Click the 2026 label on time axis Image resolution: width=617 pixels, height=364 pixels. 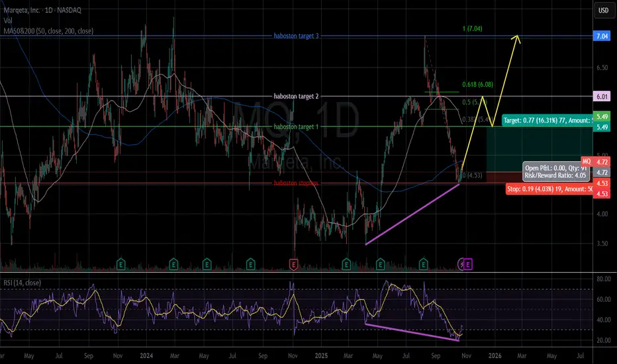[495, 356]
